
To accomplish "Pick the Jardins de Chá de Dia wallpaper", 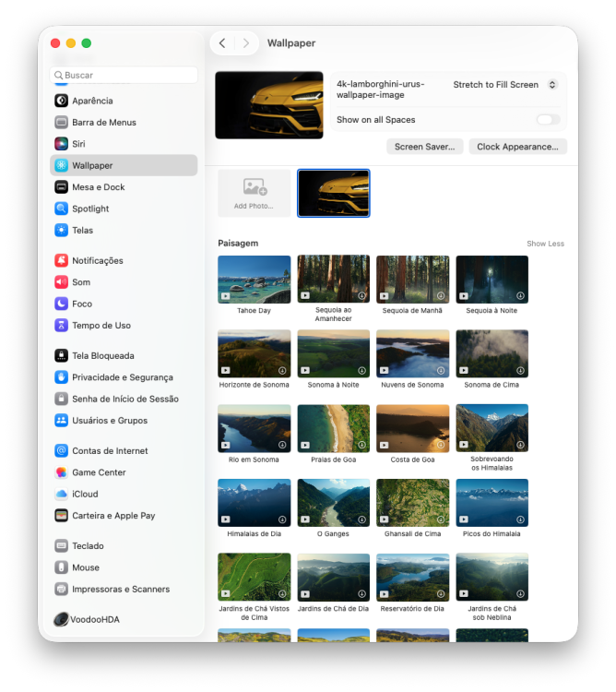I will pos(333,578).
